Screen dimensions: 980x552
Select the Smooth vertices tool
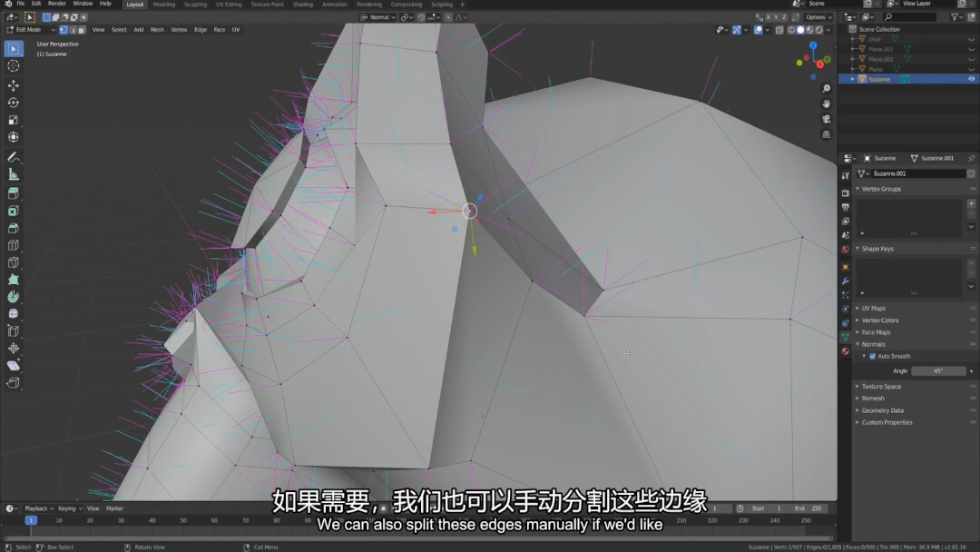point(13,314)
